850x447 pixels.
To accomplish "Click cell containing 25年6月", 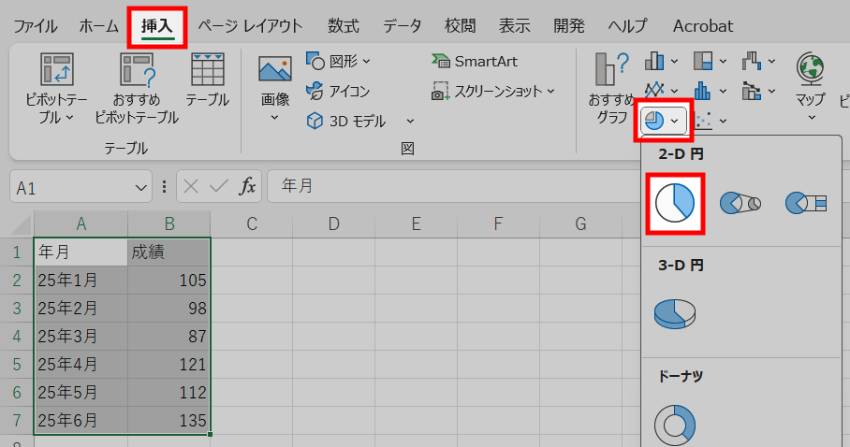I will pyautogui.click(x=81, y=420).
